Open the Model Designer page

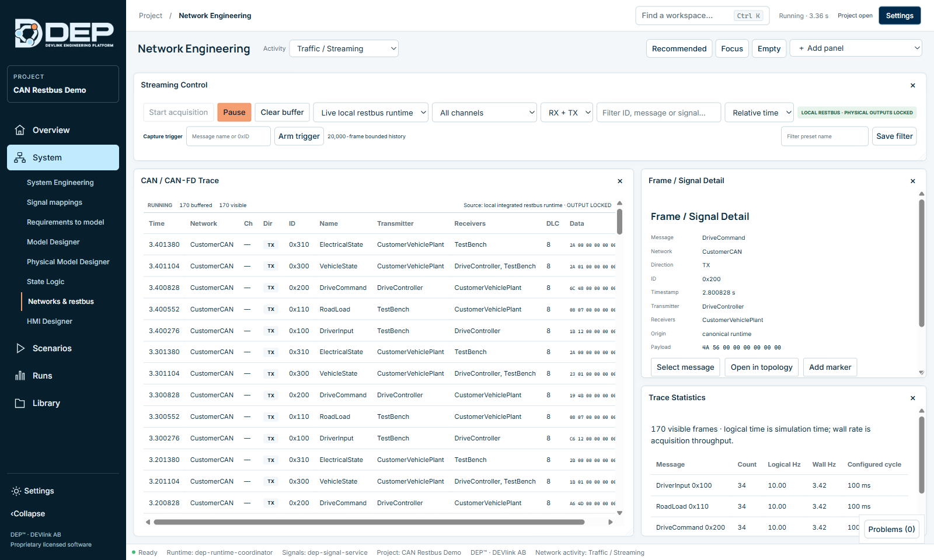point(53,242)
